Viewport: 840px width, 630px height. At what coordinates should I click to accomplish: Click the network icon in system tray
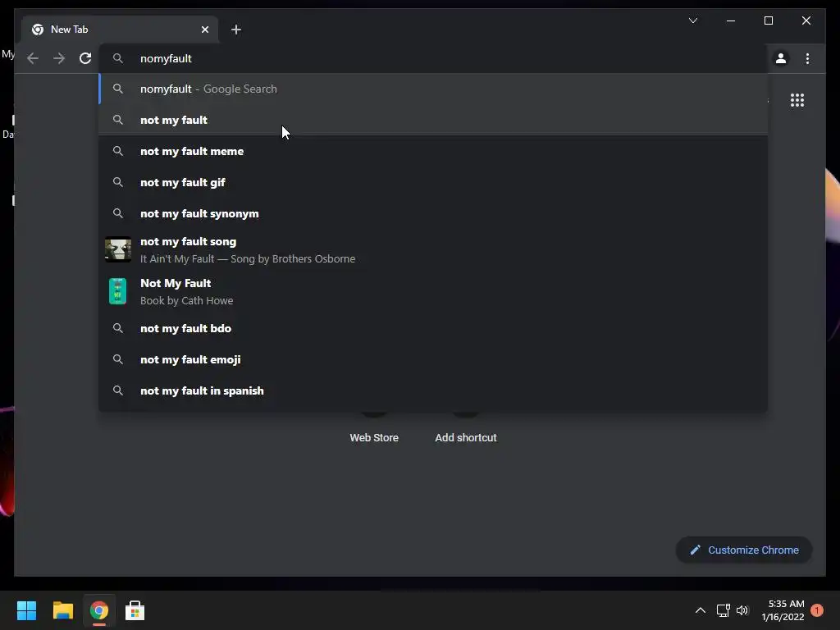tap(724, 610)
